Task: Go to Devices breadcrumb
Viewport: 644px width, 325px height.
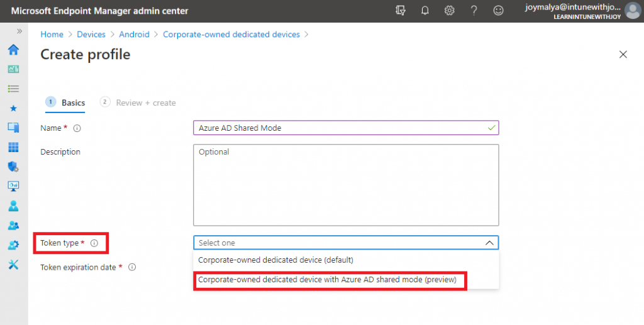Action: (91, 35)
